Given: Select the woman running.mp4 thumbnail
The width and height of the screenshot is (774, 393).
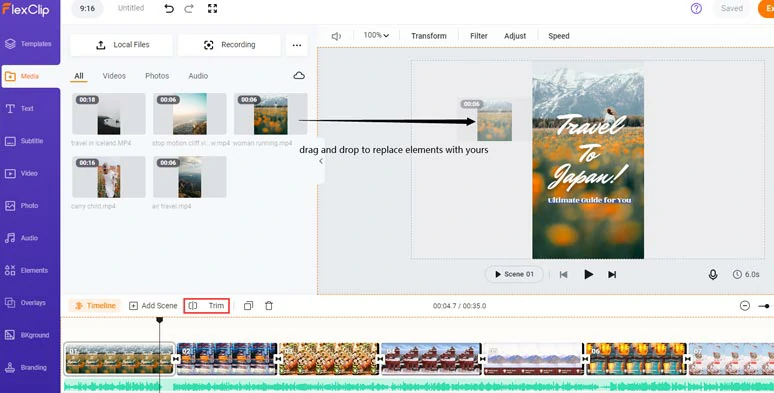Looking at the screenshot, I should point(271,114).
